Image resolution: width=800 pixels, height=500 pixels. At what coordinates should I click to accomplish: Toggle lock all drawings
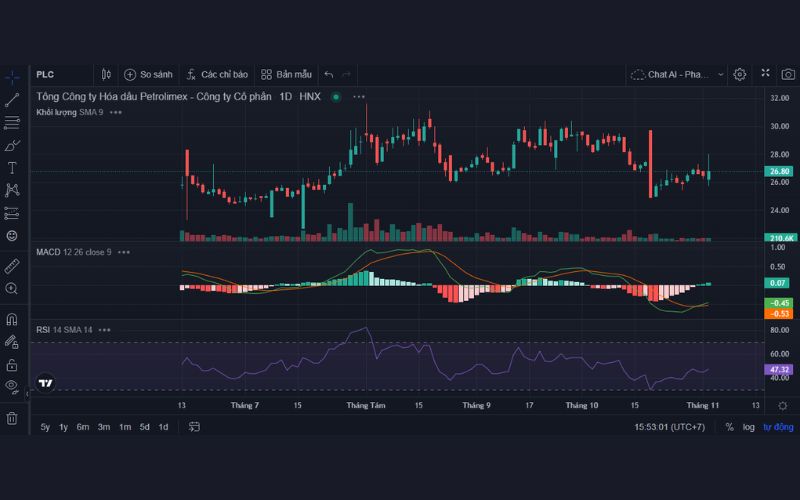pyautogui.click(x=12, y=365)
